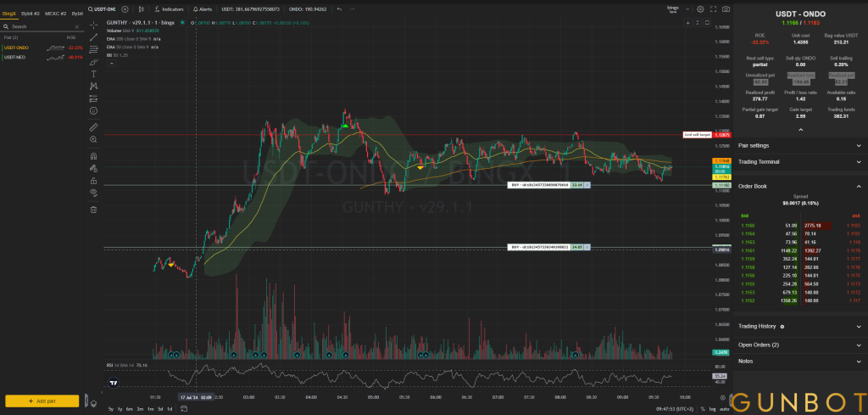Open the prediction and measurement tools
Image resolution: width=868 pixels, height=415 pixels.
click(93, 98)
